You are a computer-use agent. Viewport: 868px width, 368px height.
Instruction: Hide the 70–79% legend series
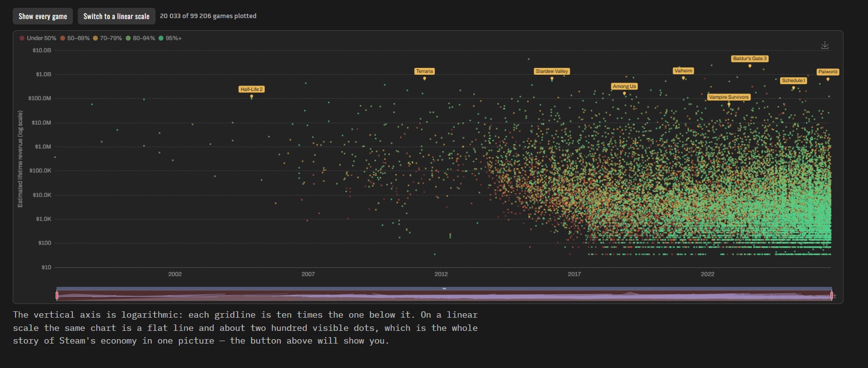107,38
